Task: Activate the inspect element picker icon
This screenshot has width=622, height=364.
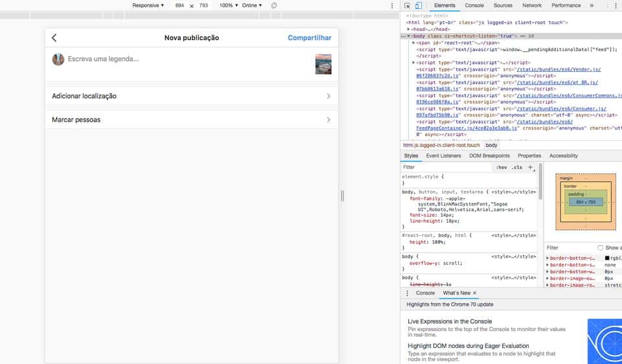Action: (407, 6)
